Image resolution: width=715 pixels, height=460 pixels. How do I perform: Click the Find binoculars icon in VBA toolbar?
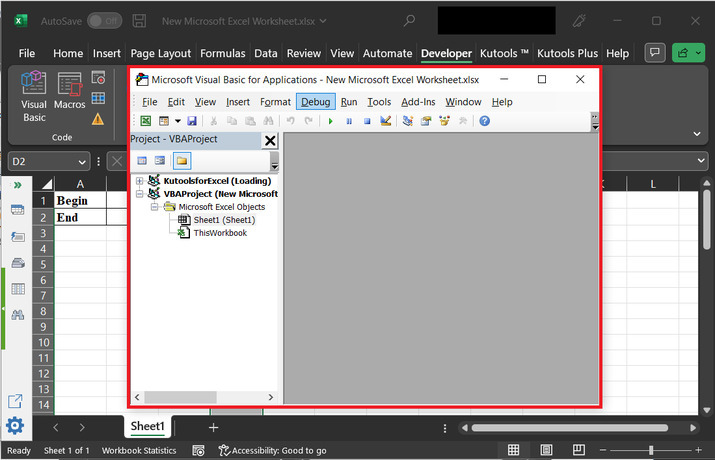[268, 121]
